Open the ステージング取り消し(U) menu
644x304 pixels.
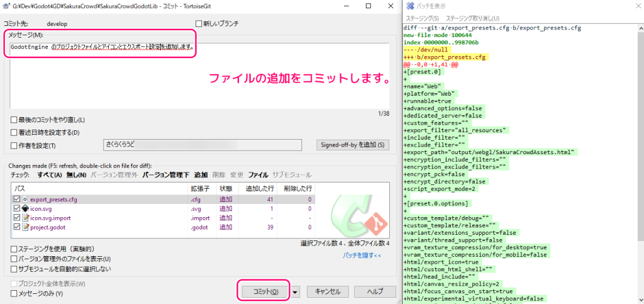[x=469, y=18]
